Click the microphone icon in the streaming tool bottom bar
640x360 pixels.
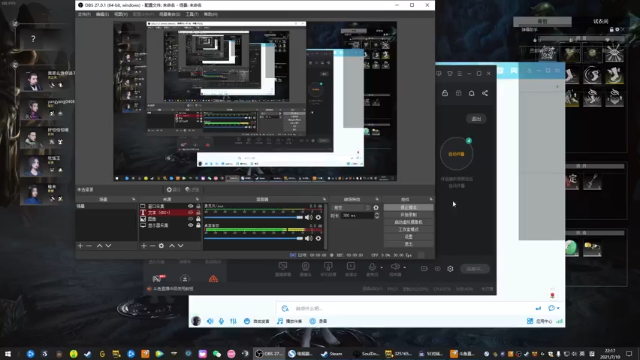[x=372, y=267]
